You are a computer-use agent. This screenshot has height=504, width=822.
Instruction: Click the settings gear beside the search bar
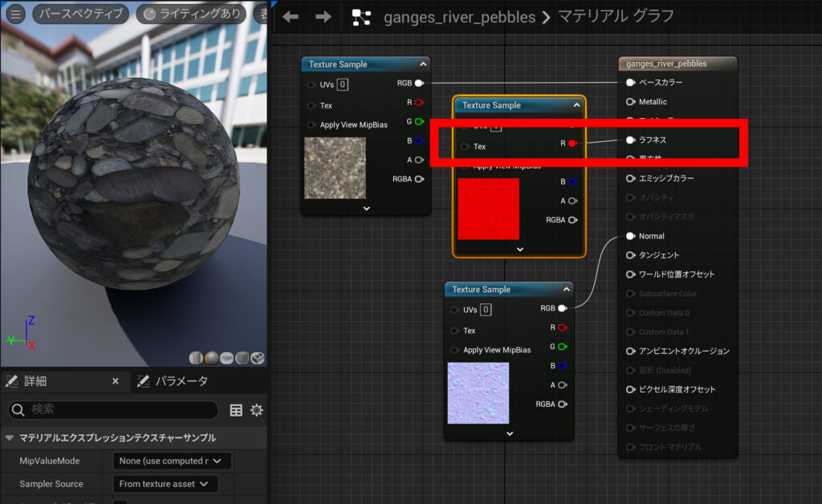tap(257, 410)
